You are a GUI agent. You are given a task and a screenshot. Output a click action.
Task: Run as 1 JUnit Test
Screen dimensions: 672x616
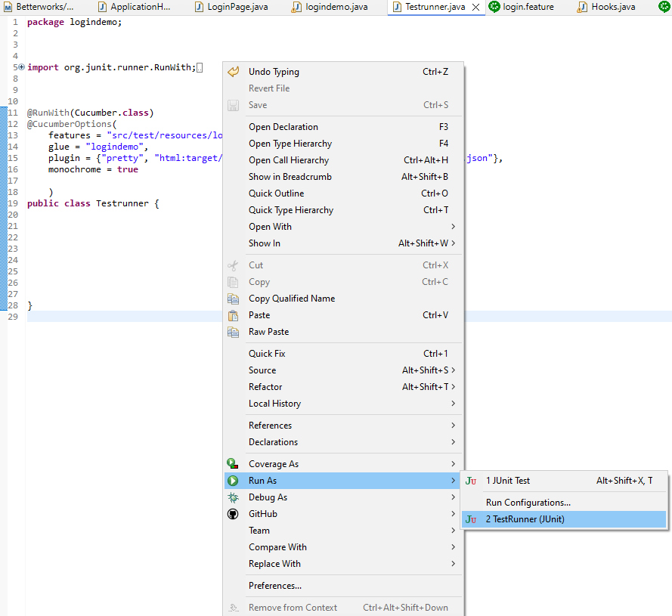(564, 481)
